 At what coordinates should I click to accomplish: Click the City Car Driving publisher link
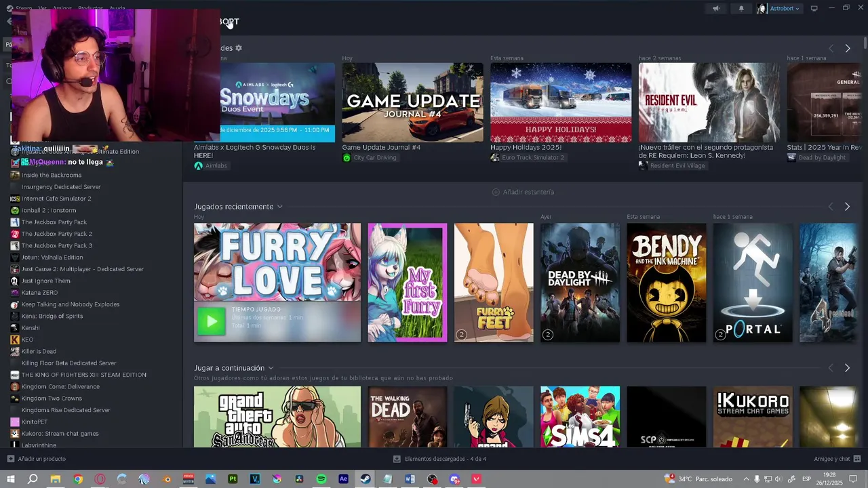click(370, 158)
